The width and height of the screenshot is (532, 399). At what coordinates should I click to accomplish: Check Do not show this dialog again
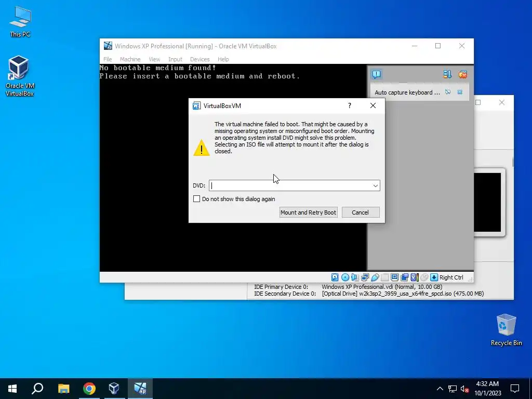(196, 199)
